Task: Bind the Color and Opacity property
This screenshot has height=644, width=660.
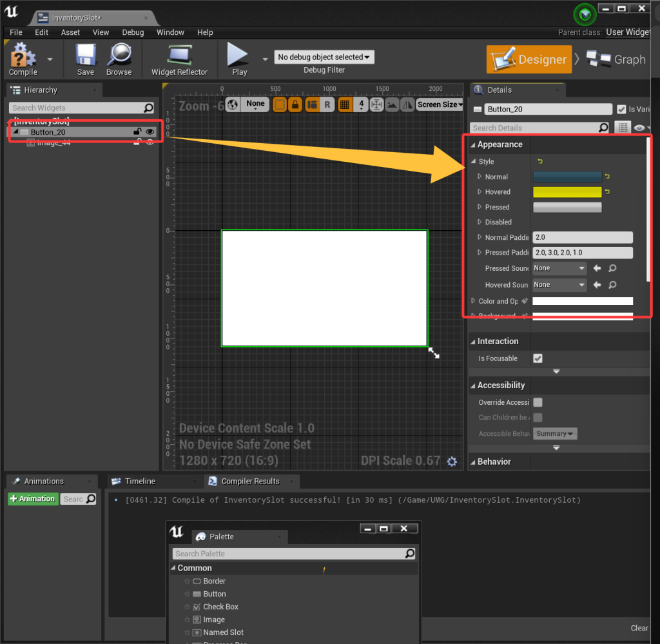Action: click(525, 301)
